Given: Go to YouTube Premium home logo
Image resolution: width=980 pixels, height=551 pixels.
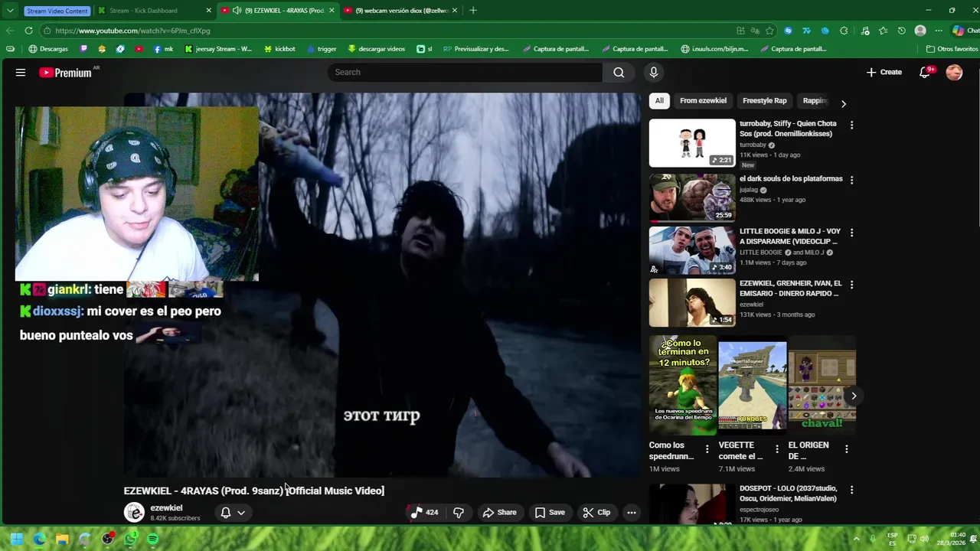Looking at the screenshot, I should [67, 73].
